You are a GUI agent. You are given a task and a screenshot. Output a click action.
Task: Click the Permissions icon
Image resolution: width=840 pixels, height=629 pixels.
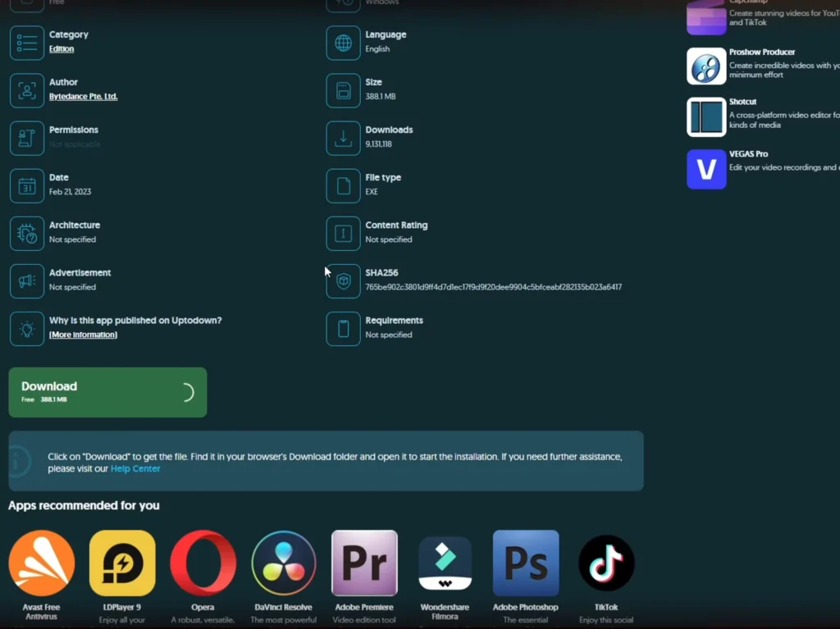(27, 139)
